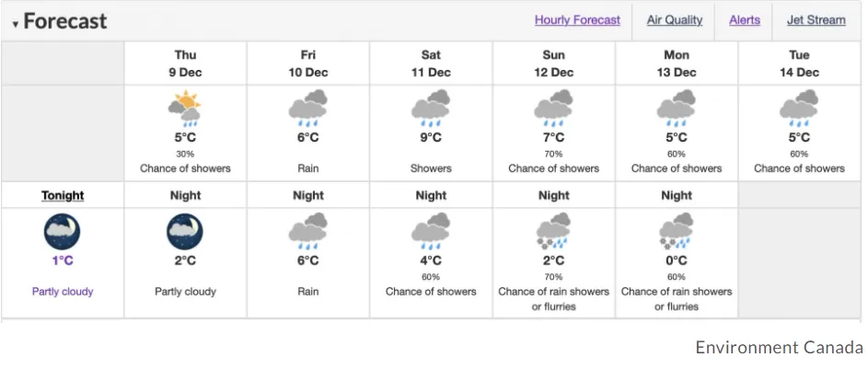The image size is (868, 369).
Task: Click Saturday's daytime showers icon
Action: 431,109
